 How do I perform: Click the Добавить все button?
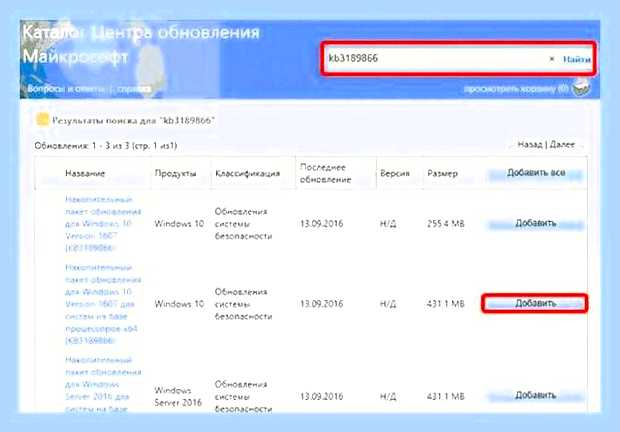click(536, 173)
